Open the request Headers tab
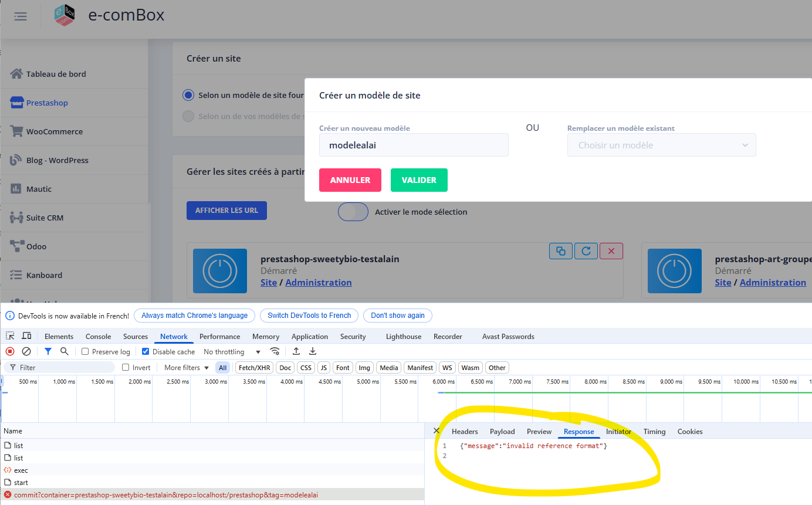The width and height of the screenshot is (812, 505). (x=465, y=432)
